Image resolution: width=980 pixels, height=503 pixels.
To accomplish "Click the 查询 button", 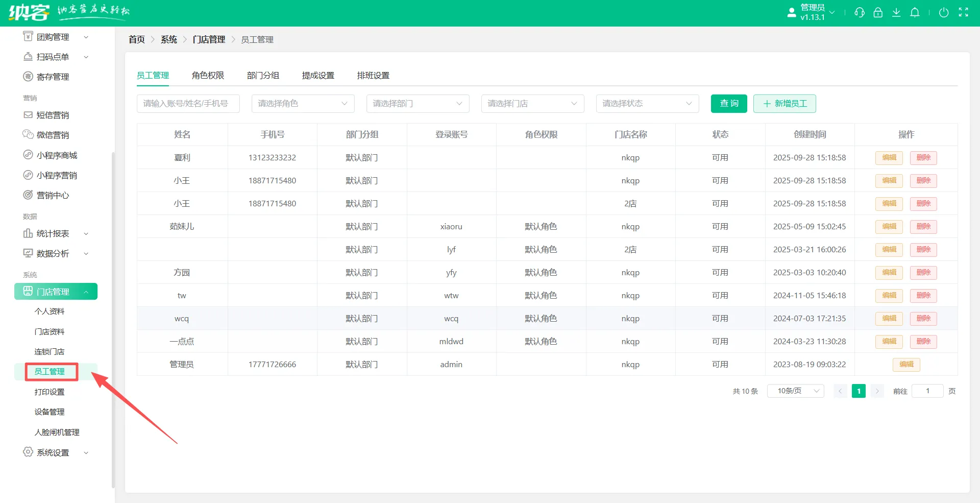I will pos(729,104).
